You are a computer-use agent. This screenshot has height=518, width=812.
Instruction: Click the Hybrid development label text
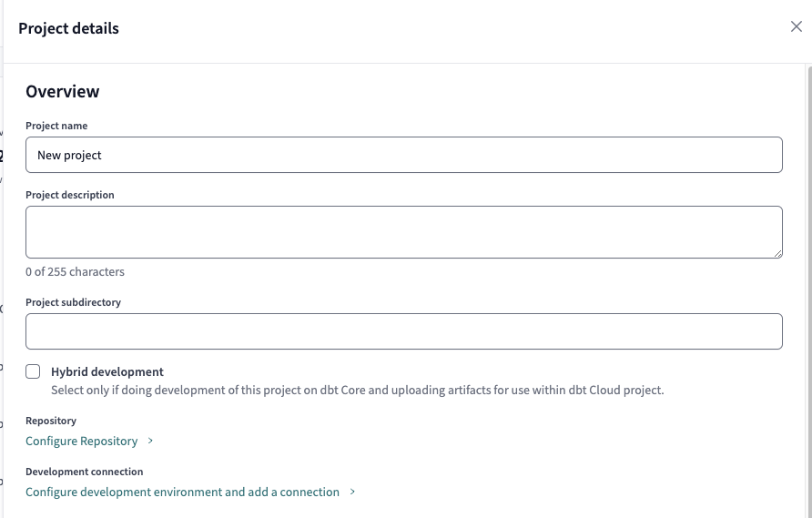[107, 371]
